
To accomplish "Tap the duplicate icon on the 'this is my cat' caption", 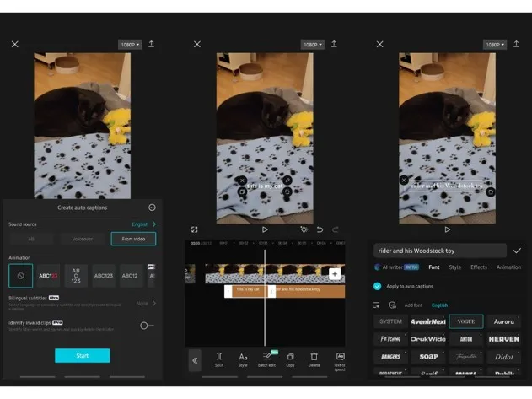I will point(242,191).
